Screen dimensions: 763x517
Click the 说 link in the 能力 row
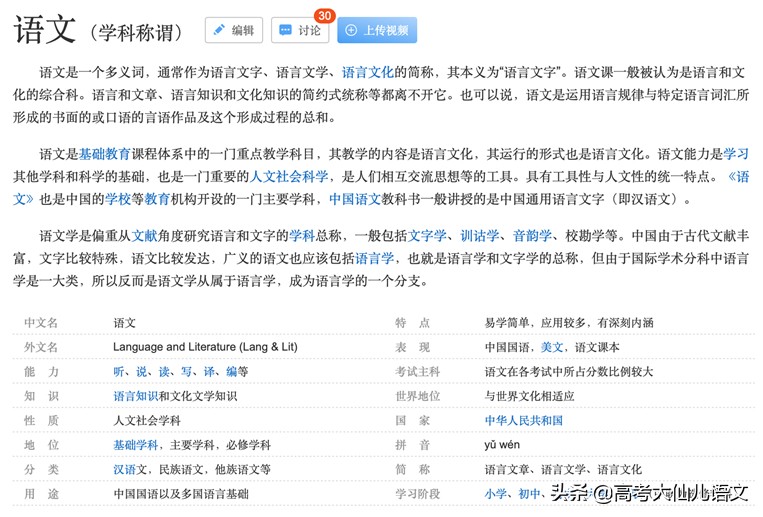click(141, 372)
